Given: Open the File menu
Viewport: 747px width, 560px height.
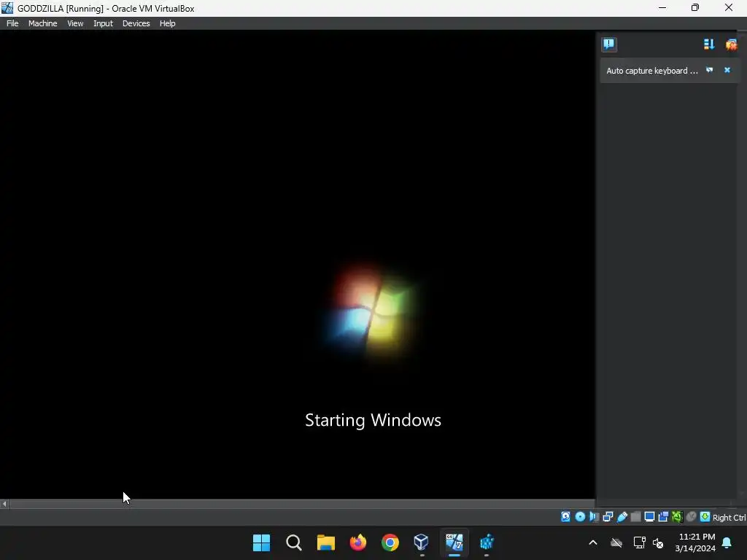Looking at the screenshot, I should 12,23.
